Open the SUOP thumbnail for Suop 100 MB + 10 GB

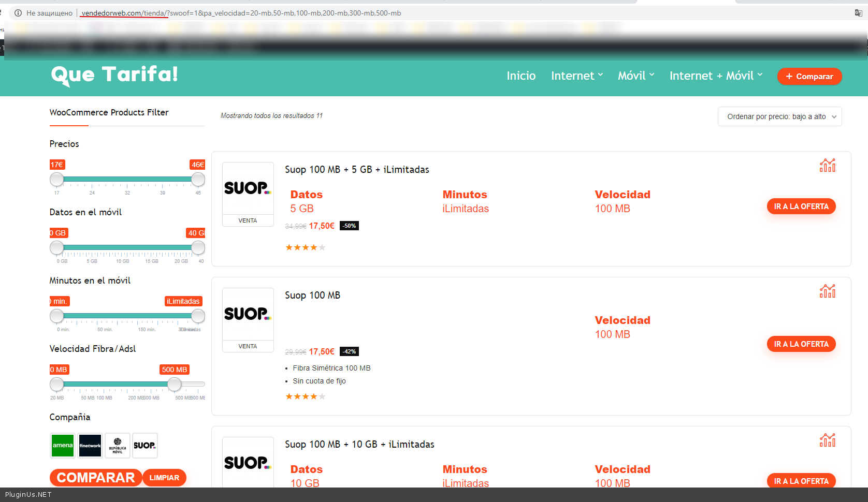(x=248, y=462)
